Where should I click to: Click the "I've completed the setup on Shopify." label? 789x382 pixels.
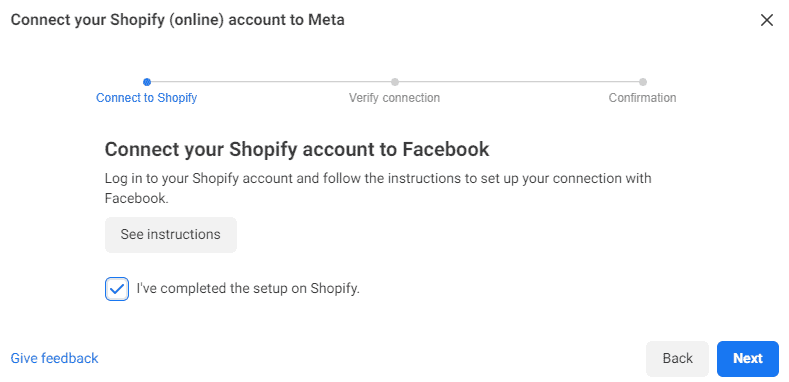(248, 289)
